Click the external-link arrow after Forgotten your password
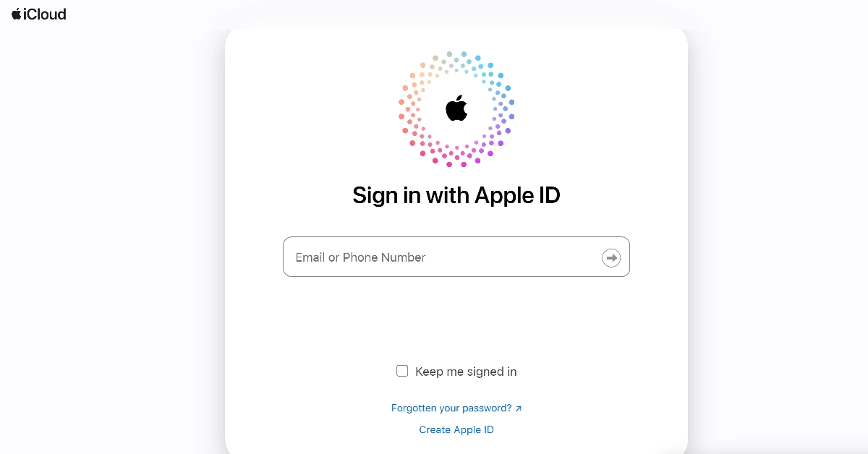868x454 pixels. tap(518, 408)
